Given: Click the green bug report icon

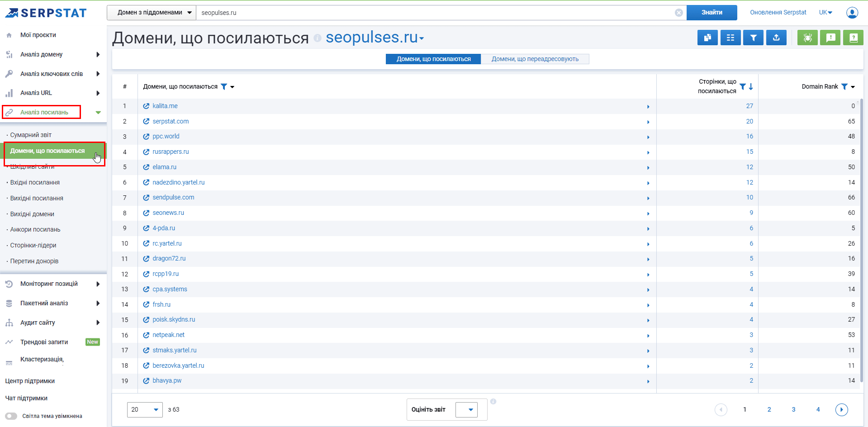Looking at the screenshot, I should [x=807, y=38].
